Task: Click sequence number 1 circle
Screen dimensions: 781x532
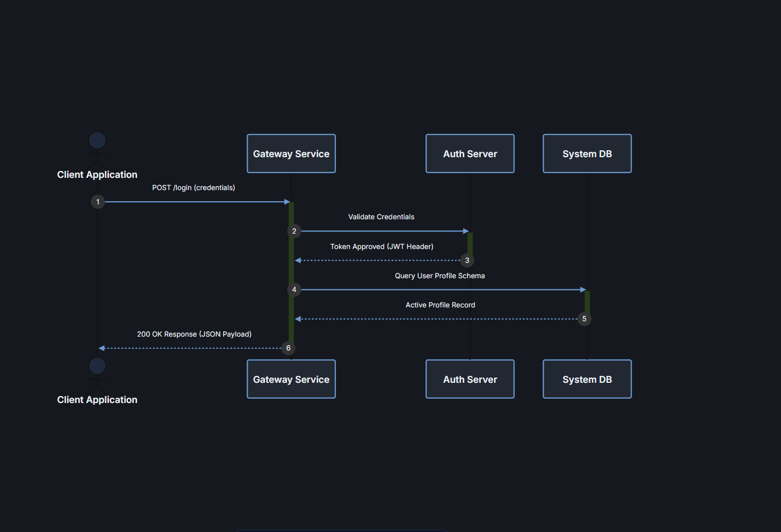Action: (98, 202)
